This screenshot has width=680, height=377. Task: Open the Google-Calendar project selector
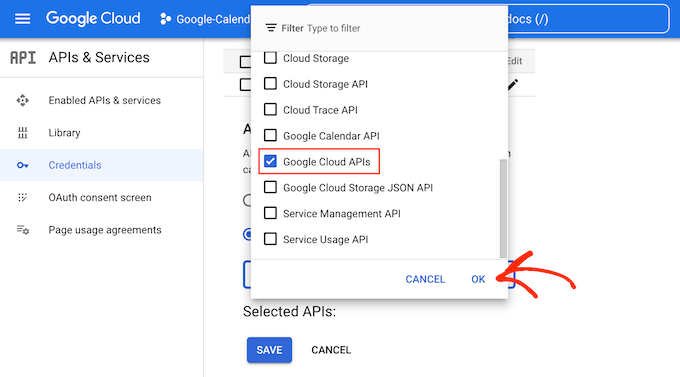point(205,19)
